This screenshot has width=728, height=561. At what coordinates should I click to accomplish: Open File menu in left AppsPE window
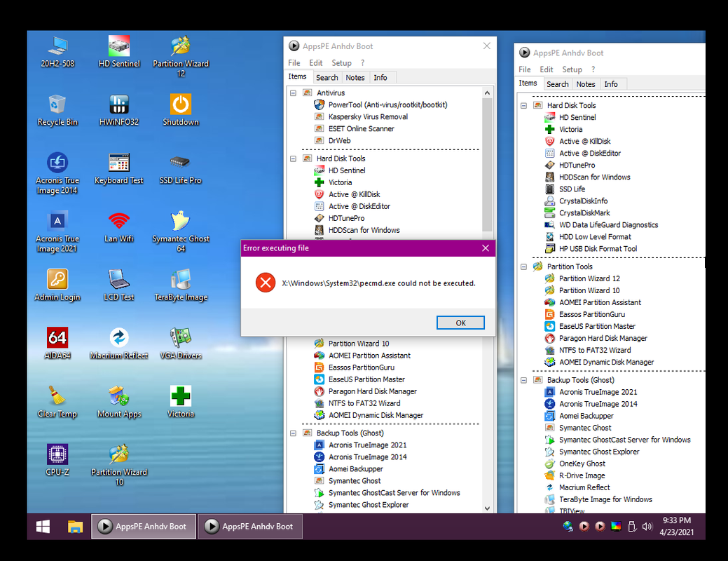pos(294,62)
